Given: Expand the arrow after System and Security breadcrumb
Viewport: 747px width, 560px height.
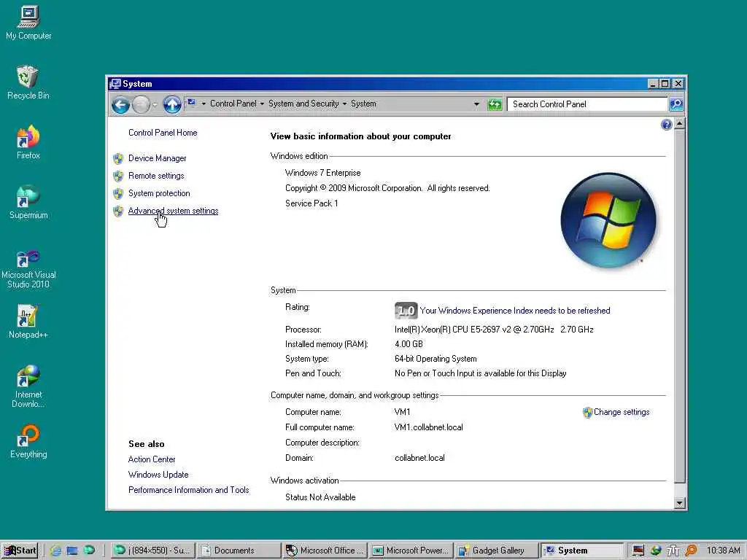Looking at the screenshot, I should click(344, 104).
